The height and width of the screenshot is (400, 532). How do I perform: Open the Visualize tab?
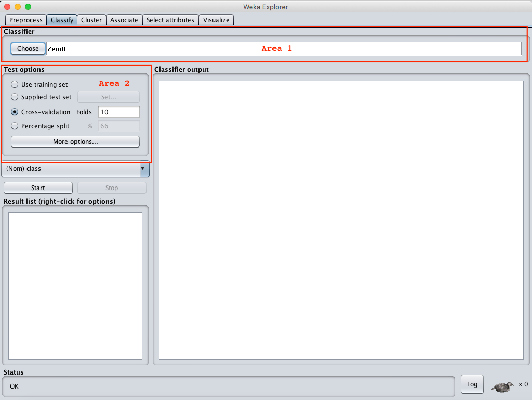tap(216, 20)
